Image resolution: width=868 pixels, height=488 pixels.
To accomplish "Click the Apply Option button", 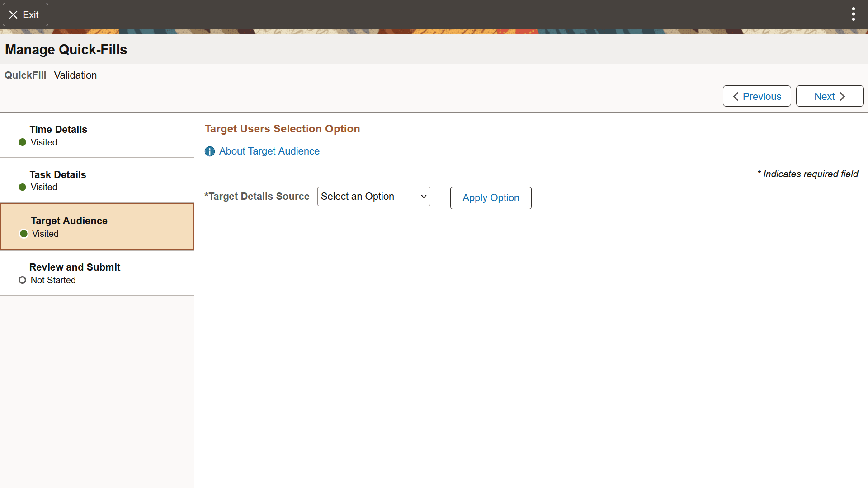I will click(491, 198).
